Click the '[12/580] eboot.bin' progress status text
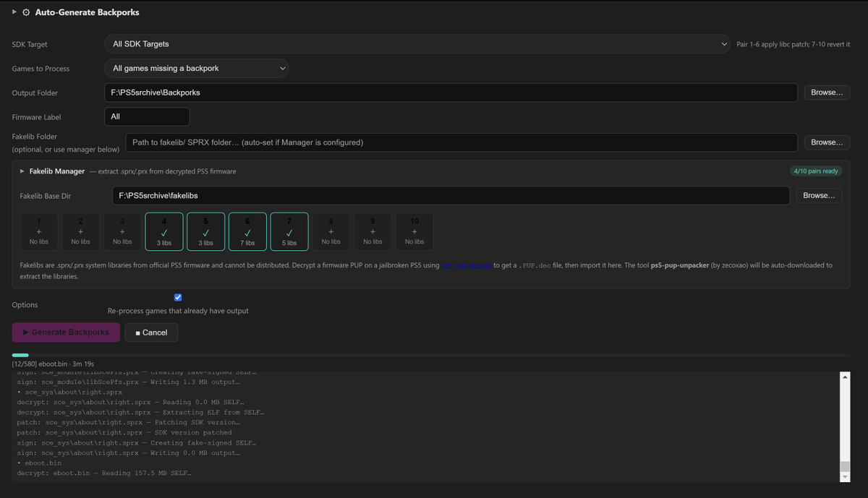Screen dimensions: 868x498 (x=53, y=364)
